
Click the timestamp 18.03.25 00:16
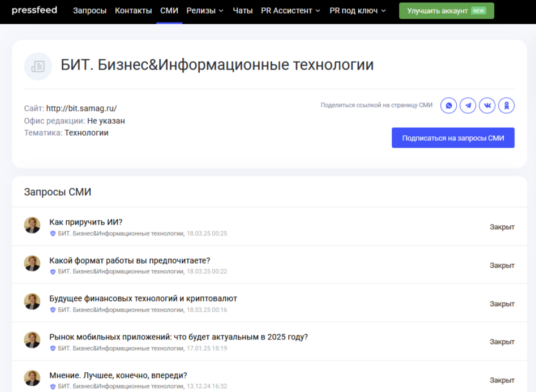pos(207,310)
